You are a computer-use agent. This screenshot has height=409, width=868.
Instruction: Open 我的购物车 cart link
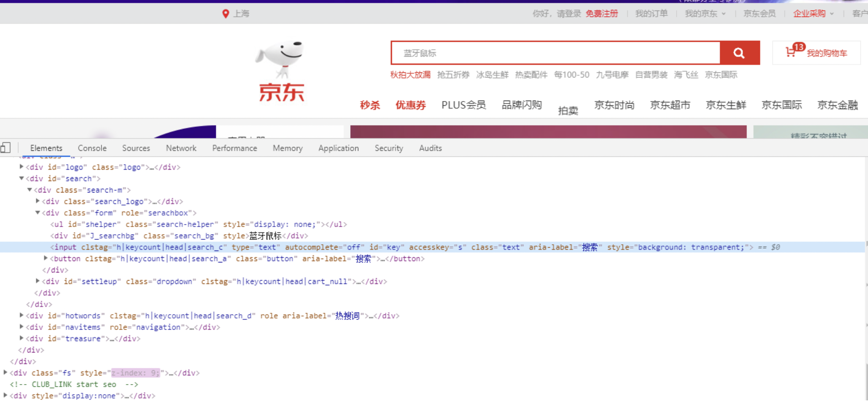827,53
